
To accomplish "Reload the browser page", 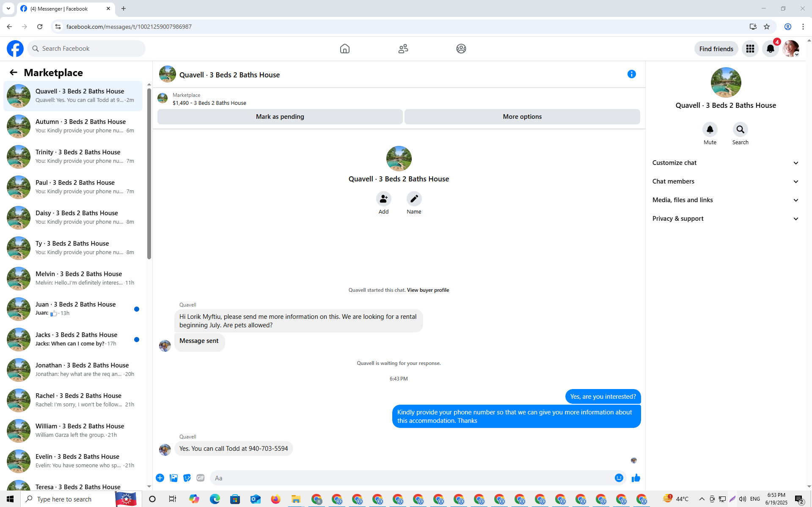I will click(x=40, y=27).
